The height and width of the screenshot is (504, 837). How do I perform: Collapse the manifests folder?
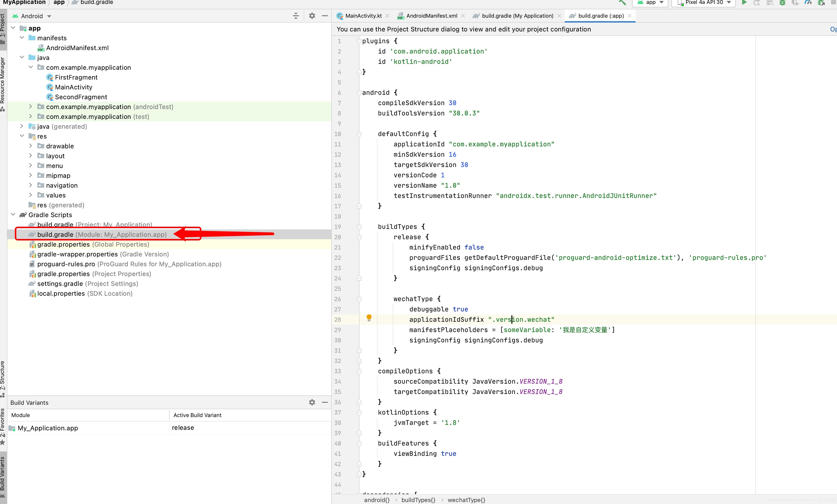click(x=22, y=38)
